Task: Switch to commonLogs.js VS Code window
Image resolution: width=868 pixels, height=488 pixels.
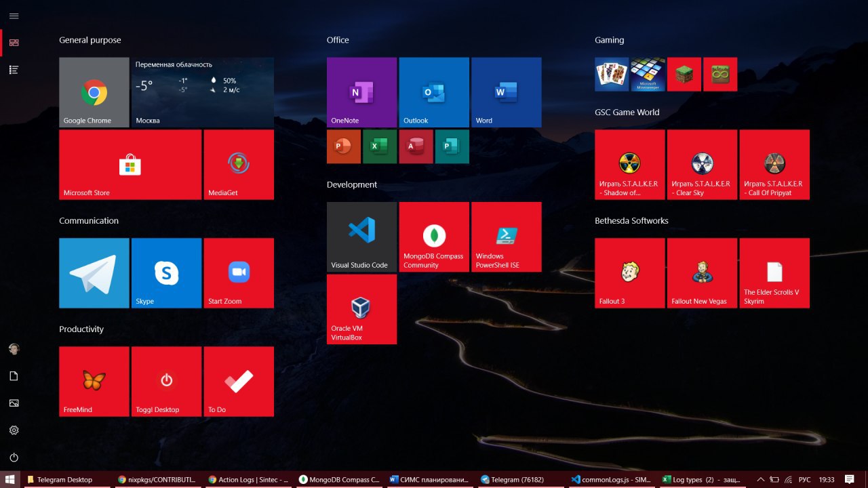Action: [x=612, y=479]
